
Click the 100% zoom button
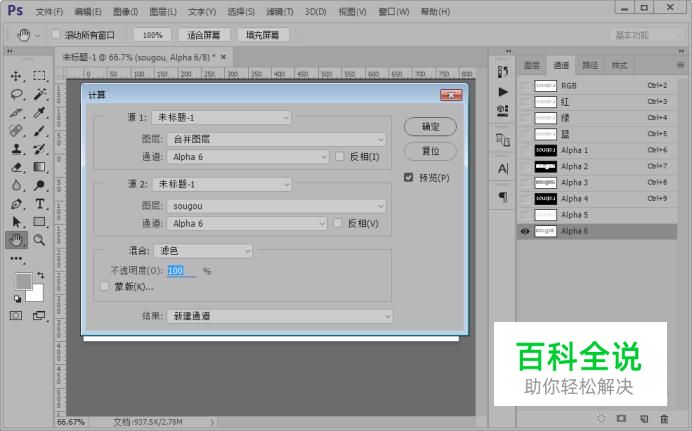[x=153, y=35]
